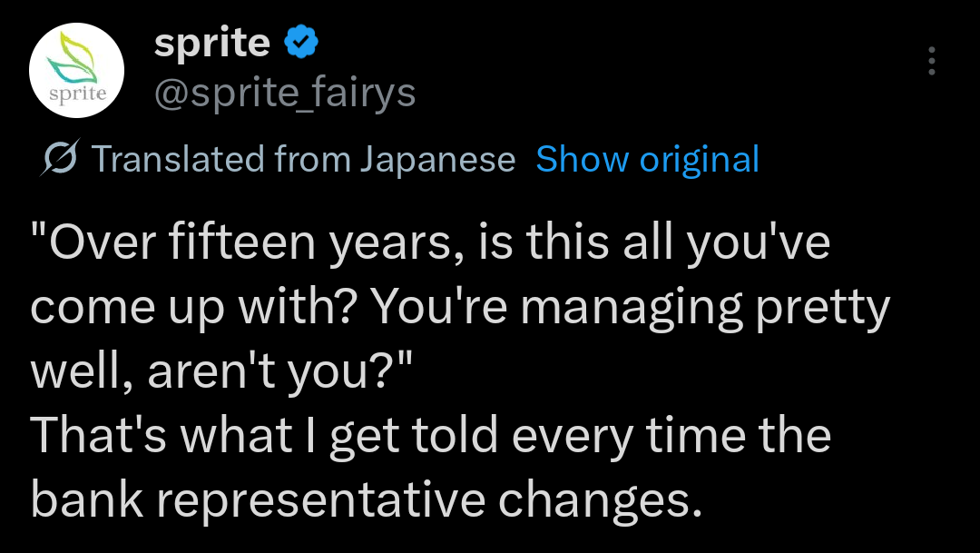980x553 pixels.
Task: Click the "sprite" wordmark inside the avatar
Action: pyautogui.click(x=76, y=93)
